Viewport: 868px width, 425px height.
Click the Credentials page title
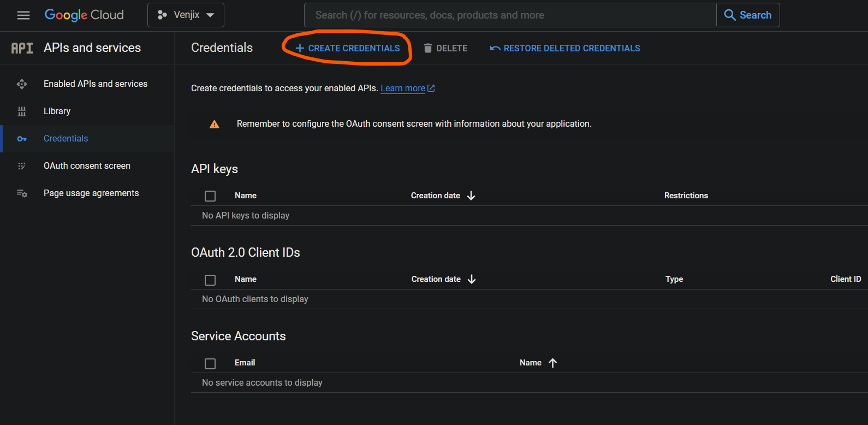click(x=222, y=48)
